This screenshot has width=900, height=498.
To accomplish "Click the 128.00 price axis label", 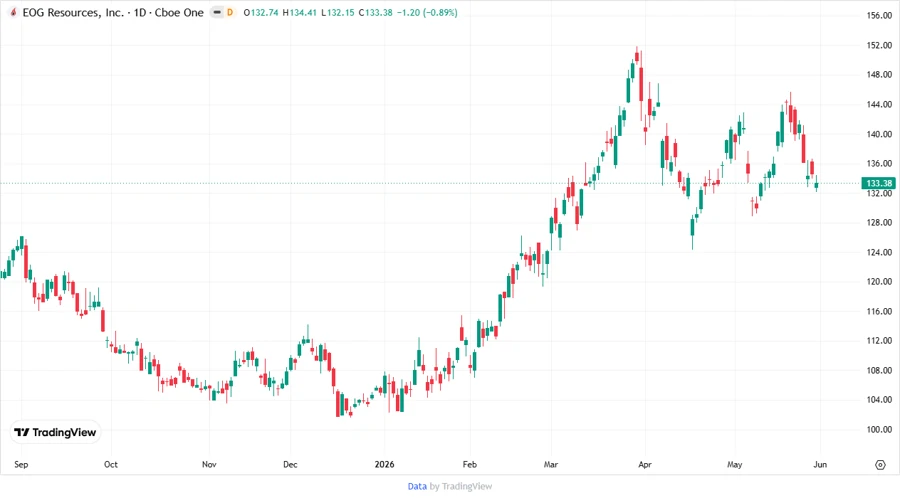I will point(879,223).
